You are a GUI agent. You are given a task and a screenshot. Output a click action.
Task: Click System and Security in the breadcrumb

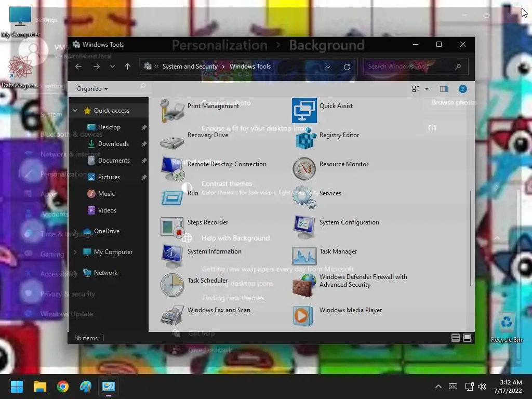[x=190, y=66]
